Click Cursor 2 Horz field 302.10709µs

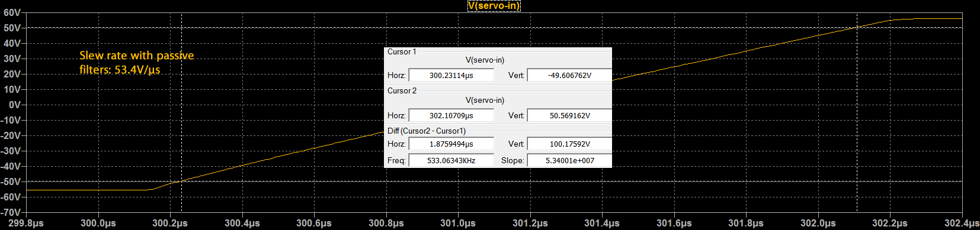451,115
